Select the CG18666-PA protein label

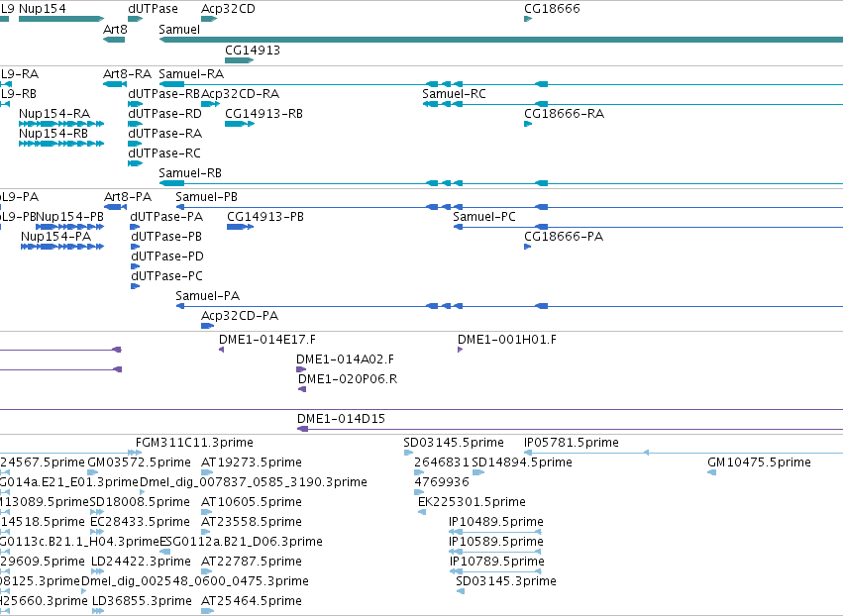pyautogui.click(x=564, y=237)
